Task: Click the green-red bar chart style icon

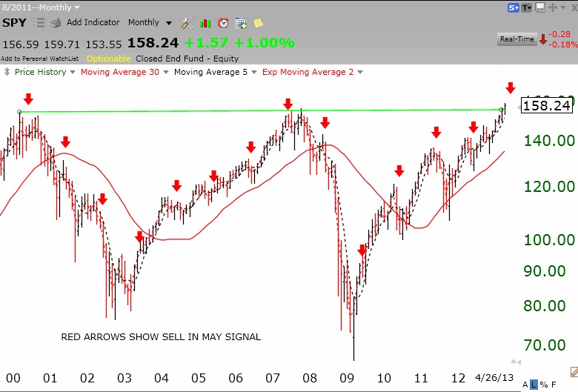Action: [x=205, y=24]
